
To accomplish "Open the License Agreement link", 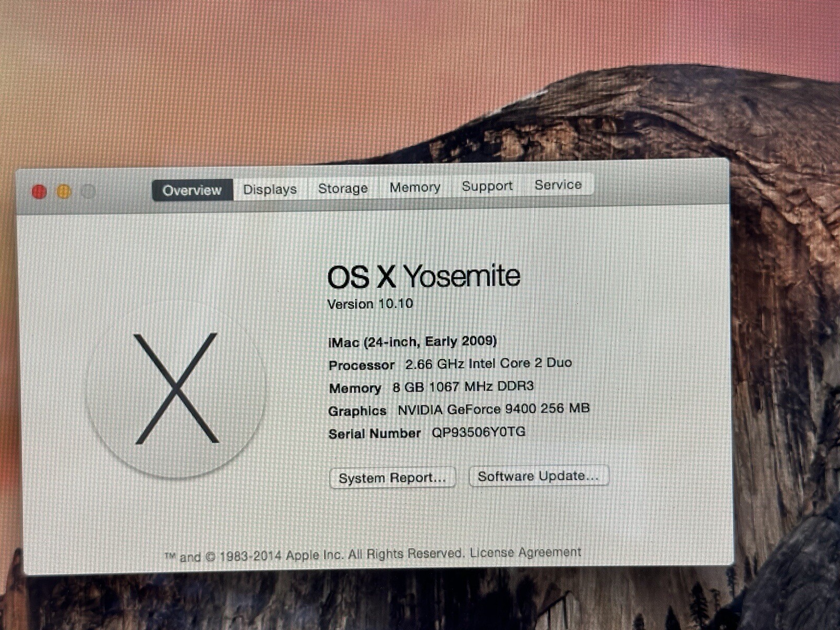I will [x=526, y=552].
